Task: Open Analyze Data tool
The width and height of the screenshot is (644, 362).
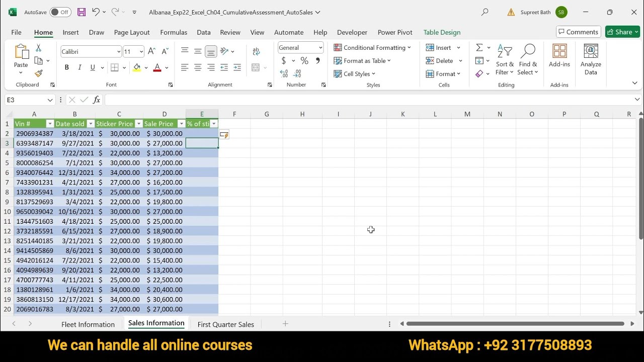Action: pos(591,59)
